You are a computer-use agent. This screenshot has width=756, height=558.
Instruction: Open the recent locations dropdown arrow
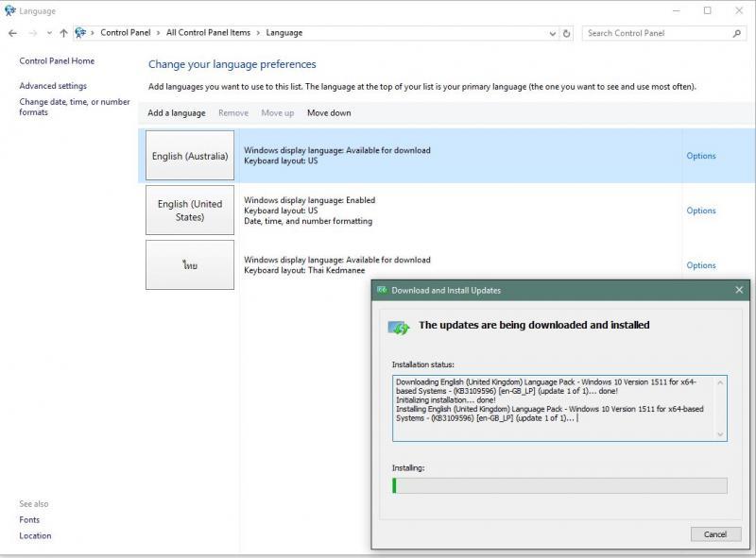(x=49, y=33)
